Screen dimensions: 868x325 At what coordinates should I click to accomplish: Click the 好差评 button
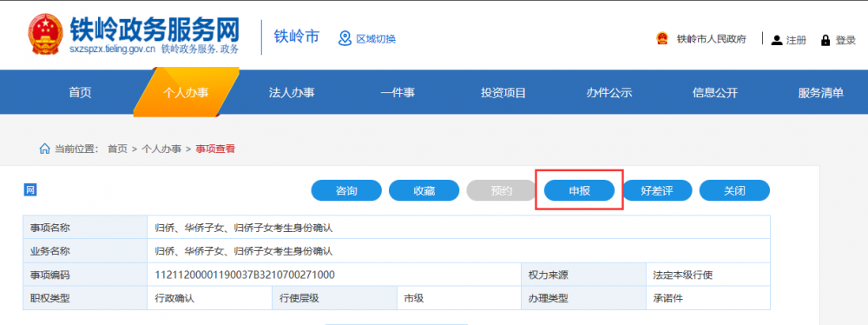coord(657,191)
